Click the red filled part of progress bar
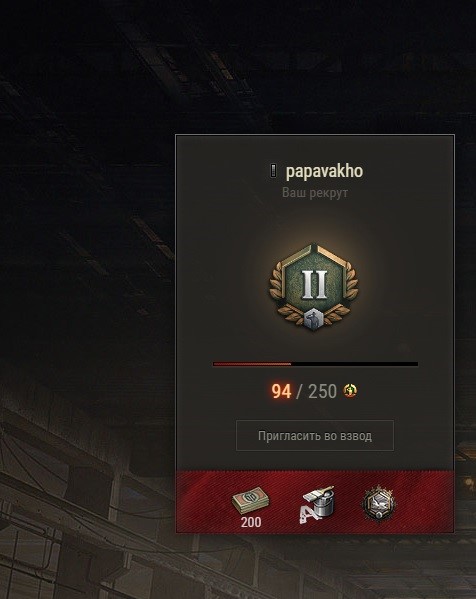 pos(252,364)
